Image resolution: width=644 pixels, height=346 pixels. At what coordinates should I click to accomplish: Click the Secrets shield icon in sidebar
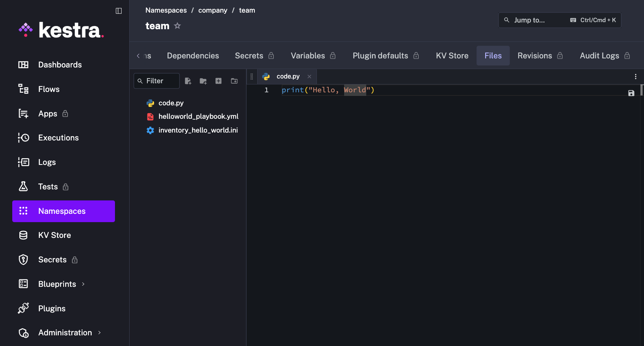point(23,260)
